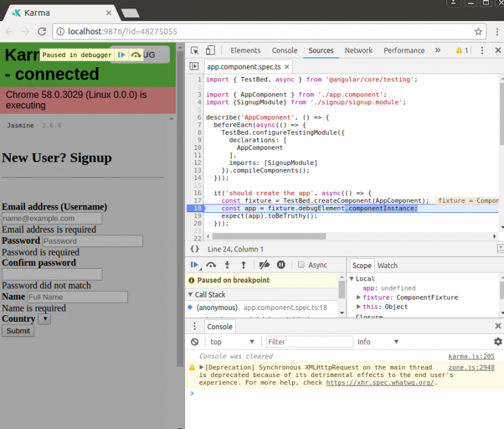Deactivate all breakpoints
This screenshot has height=429, width=504.
(264, 265)
